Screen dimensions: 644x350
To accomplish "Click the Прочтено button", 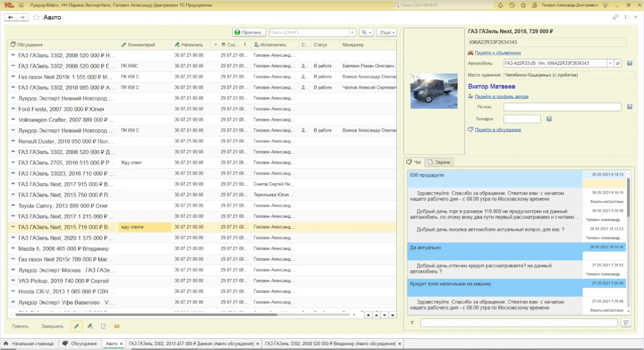I will tap(248, 32).
